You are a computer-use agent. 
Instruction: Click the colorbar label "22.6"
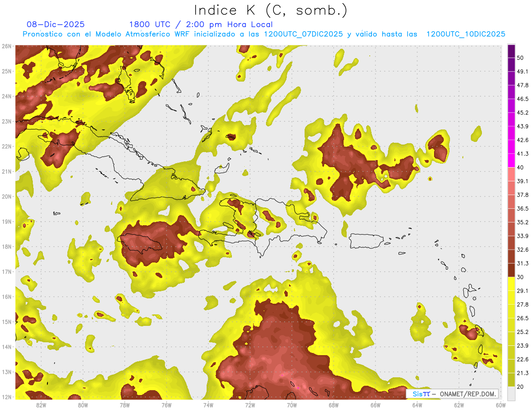coord(523,359)
